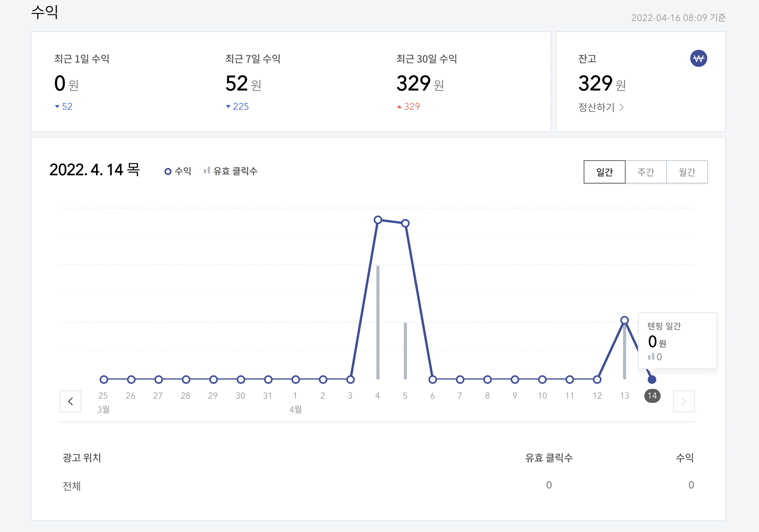Click the 정산하기 chevron arrow
The height and width of the screenshot is (532, 759).
[621, 107]
